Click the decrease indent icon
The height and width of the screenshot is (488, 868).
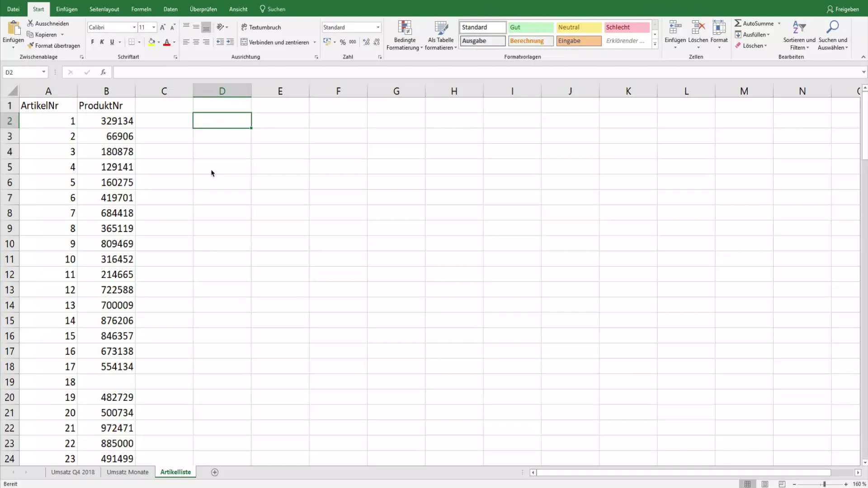click(220, 42)
